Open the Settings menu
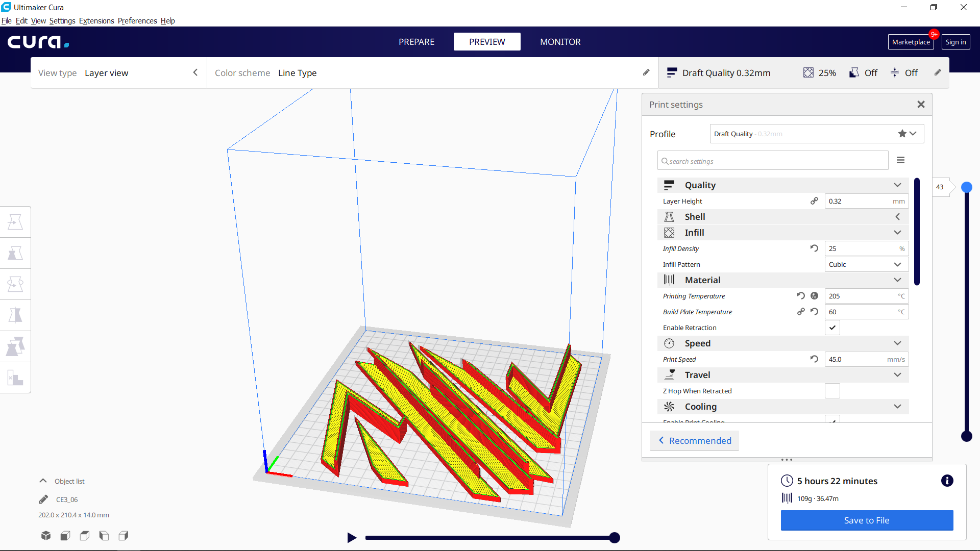The width and height of the screenshot is (980, 551). point(62,21)
